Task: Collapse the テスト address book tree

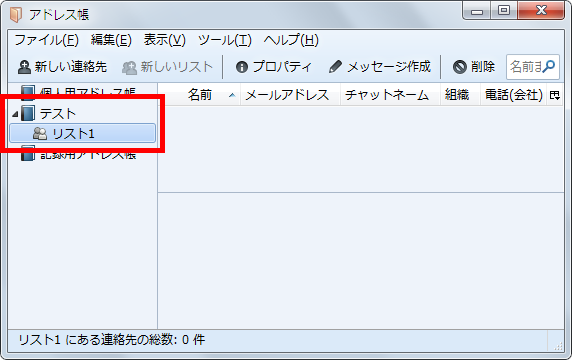Action: pos(15,114)
